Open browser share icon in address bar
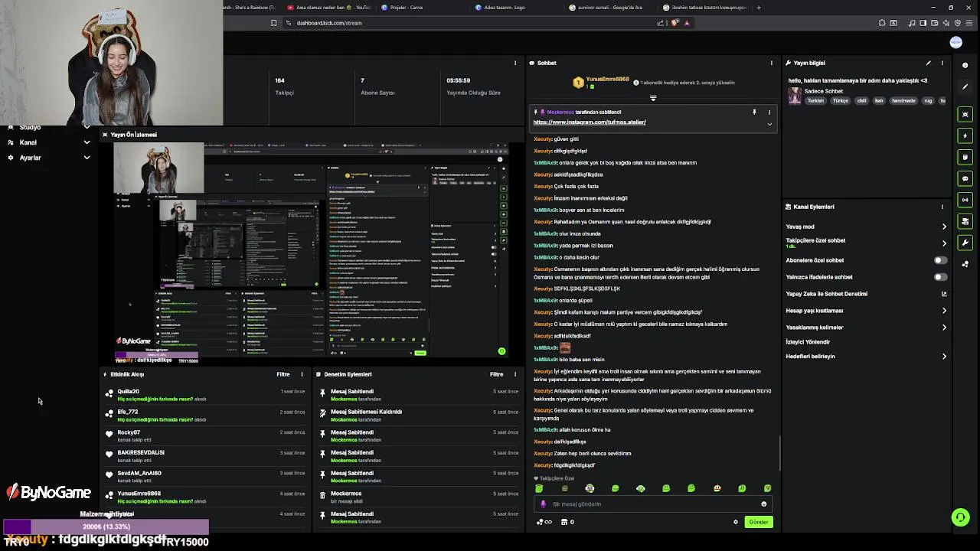The width and height of the screenshot is (980, 551). tap(661, 23)
